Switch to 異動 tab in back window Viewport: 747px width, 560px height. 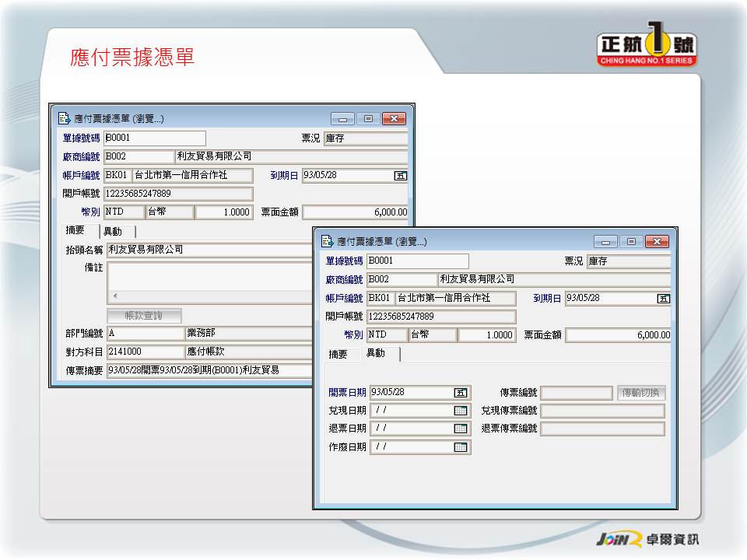114,232
